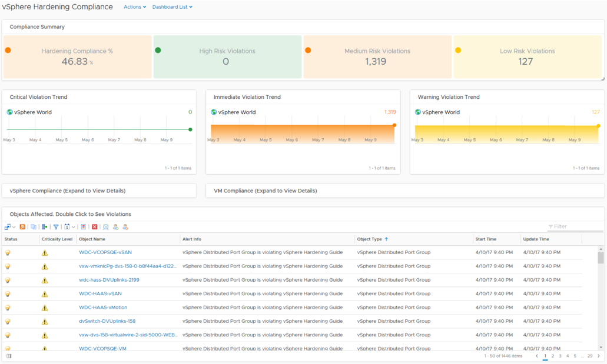Select the Cancel Alert red X icon
This screenshot has height=364, width=607.
94,226
